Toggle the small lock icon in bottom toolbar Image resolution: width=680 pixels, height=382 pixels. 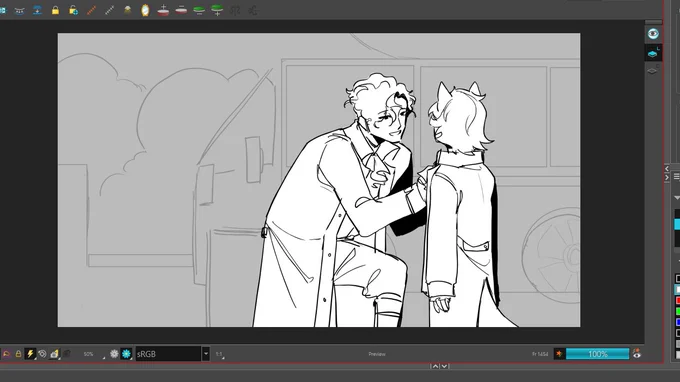click(x=18, y=354)
